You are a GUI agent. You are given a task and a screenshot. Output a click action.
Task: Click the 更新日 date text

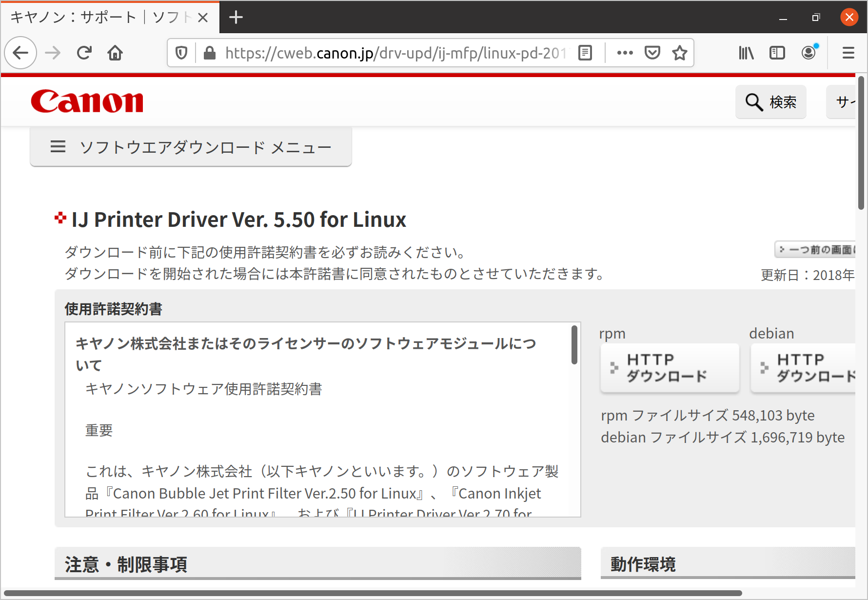coord(808,275)
